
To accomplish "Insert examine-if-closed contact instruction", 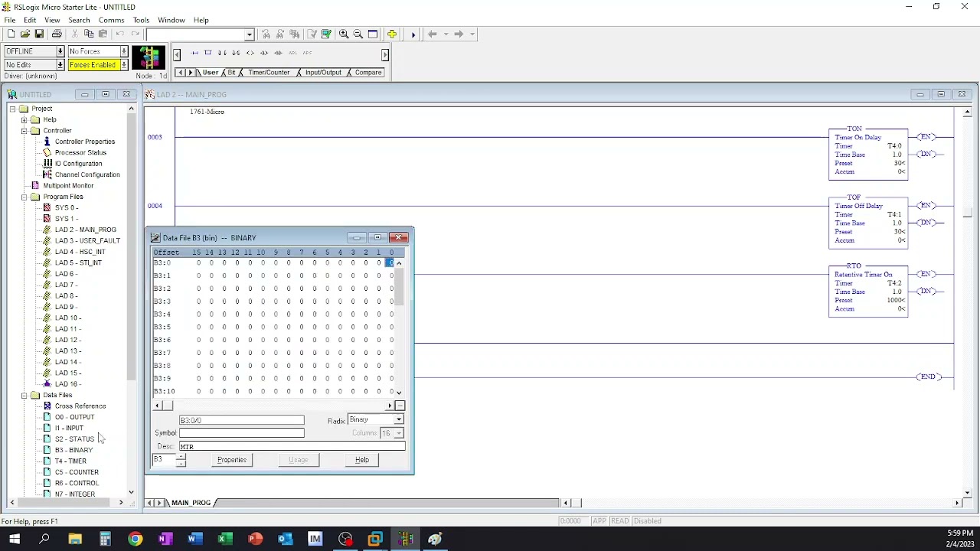I will (x=221, y=53).
